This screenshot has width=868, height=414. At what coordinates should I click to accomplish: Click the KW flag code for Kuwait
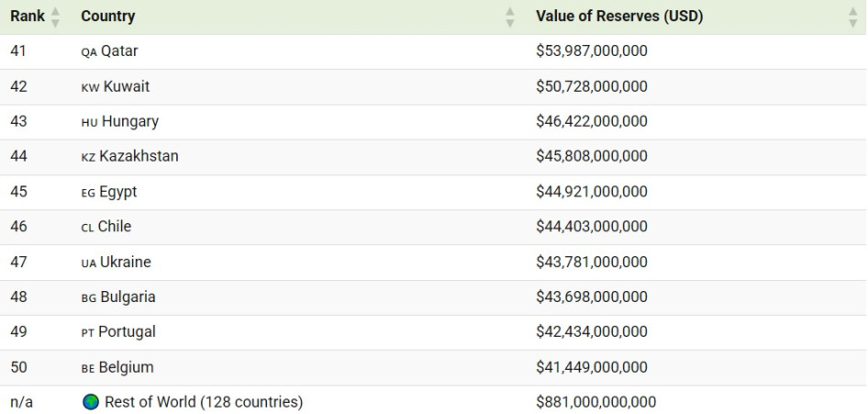point(90,87)
